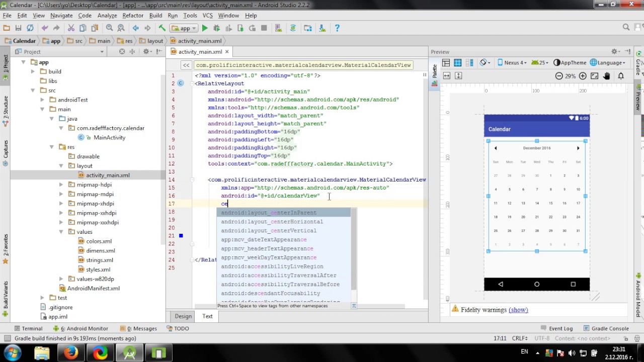
Task: Toggle the TODO tool window
Action: click(x=177, y=328)
